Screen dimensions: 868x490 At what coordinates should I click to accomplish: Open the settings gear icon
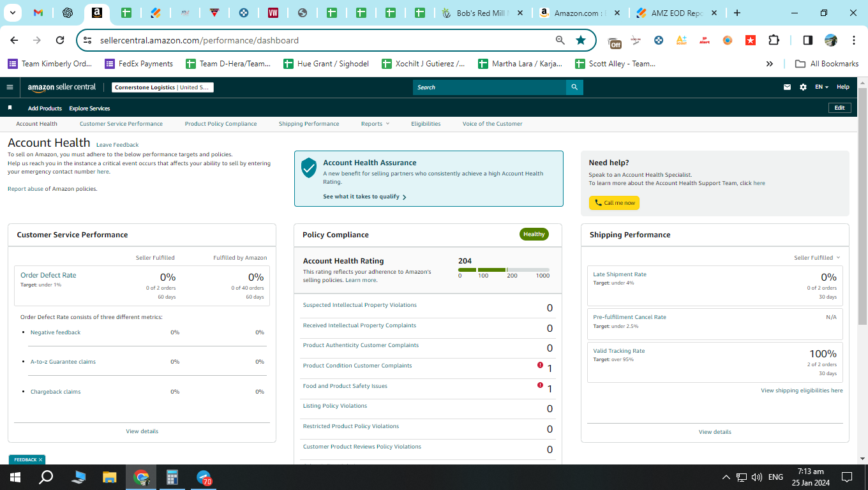803,87
